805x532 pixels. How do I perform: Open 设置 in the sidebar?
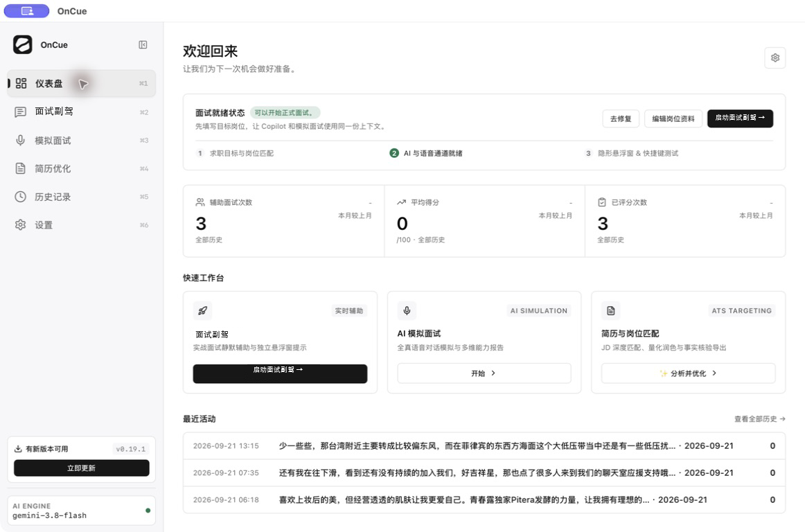tap(82, 225)
